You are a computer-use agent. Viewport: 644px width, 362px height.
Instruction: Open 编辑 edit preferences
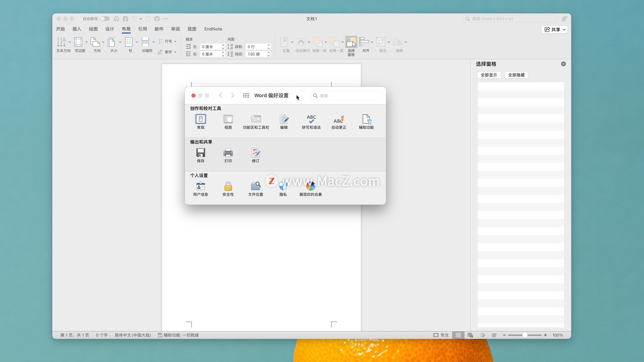[x=284, y=122]
